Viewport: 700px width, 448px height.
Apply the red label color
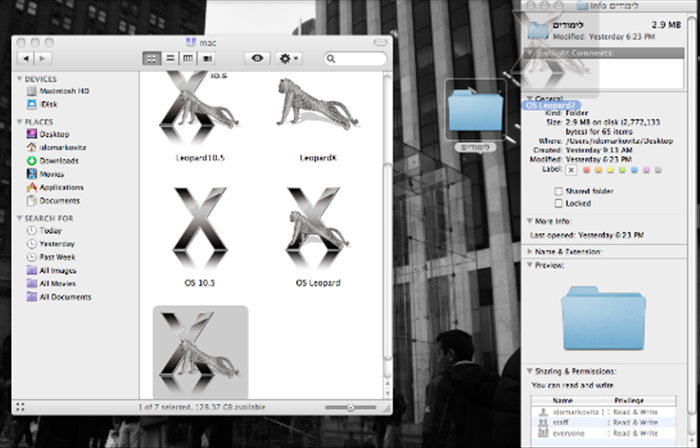pos(587,170)
